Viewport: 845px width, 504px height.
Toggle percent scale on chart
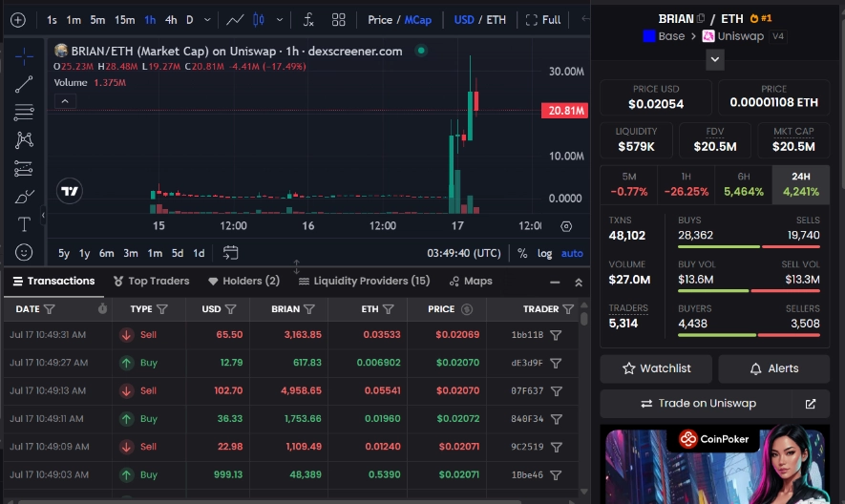[522, 253]
